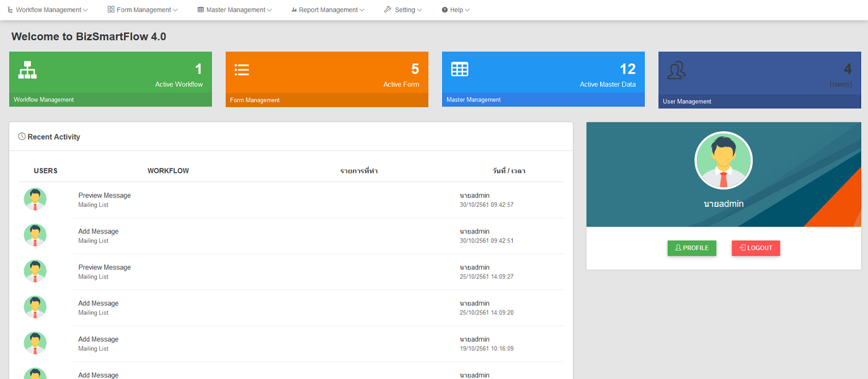This screenshot has width=868, height=379.
Task: Click the รายการที่ทำ column header
Action: coord(359,171)
